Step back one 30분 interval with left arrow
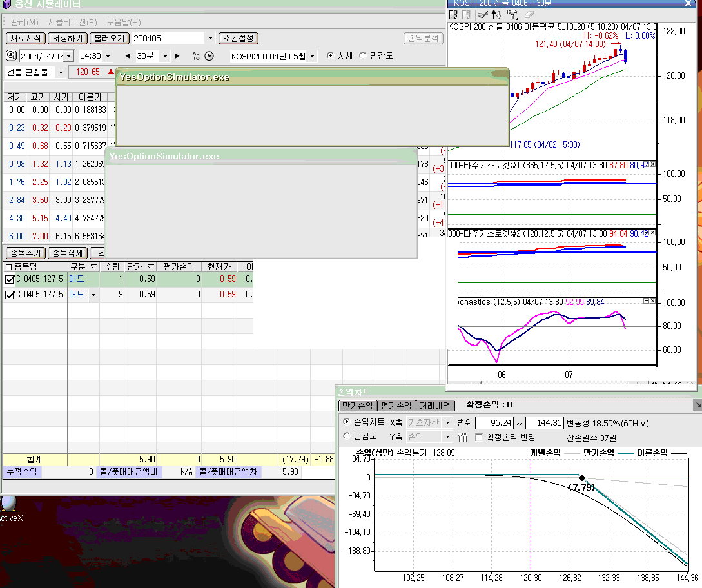This screenshot has height=588, width=702. 128,56
